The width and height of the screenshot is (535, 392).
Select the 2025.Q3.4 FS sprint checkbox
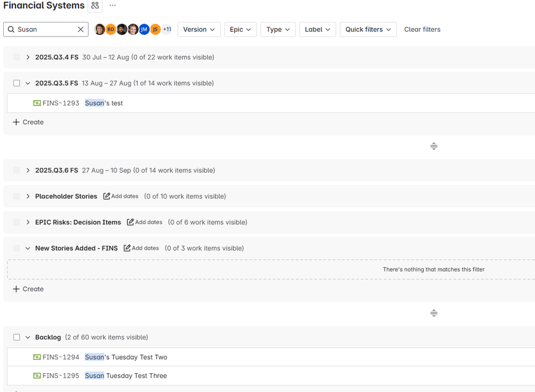click(x=17, y=57)
